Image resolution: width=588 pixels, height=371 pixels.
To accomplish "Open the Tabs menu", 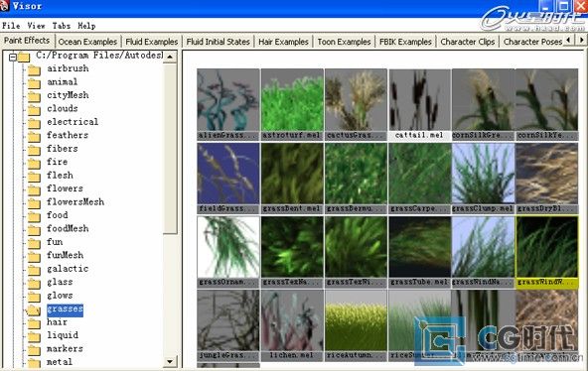I will coord(62,26).
